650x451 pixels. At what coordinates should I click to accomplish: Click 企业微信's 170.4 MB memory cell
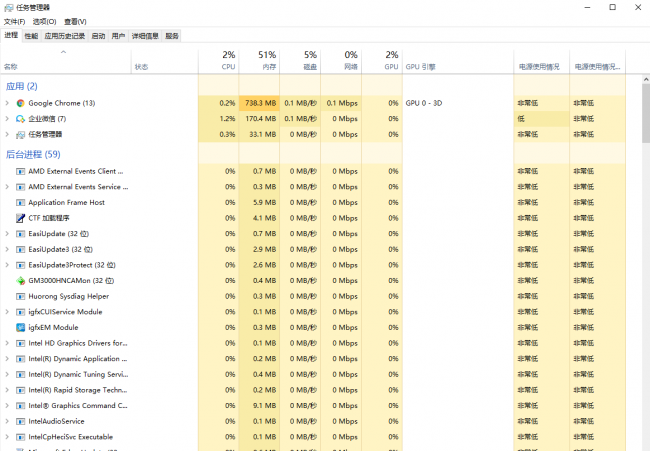click(260, 119)
